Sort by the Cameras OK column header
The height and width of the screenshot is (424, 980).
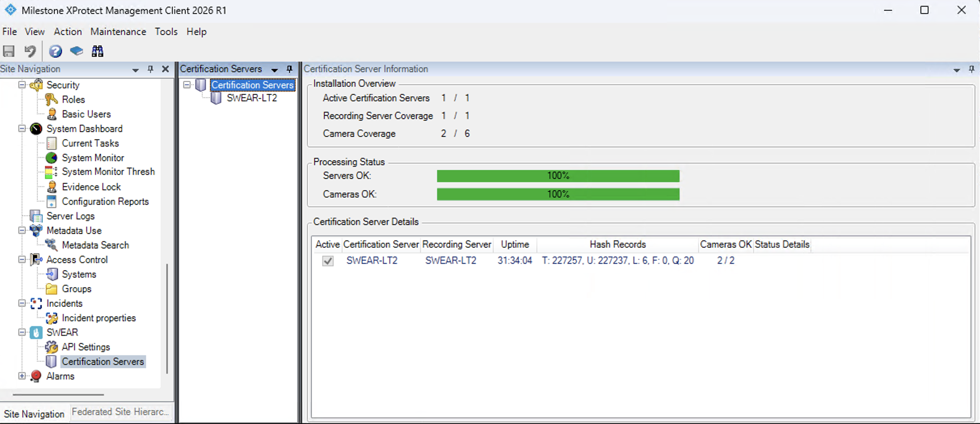[x=726, y=244]
